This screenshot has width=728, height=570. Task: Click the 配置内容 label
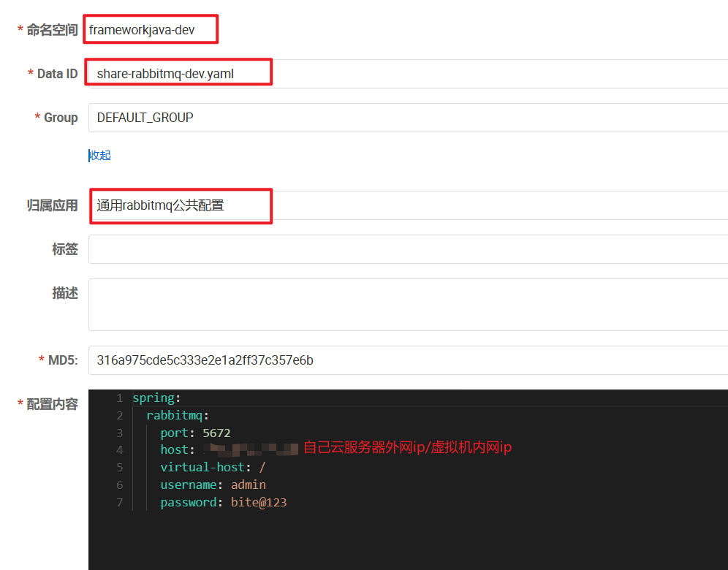52,404
